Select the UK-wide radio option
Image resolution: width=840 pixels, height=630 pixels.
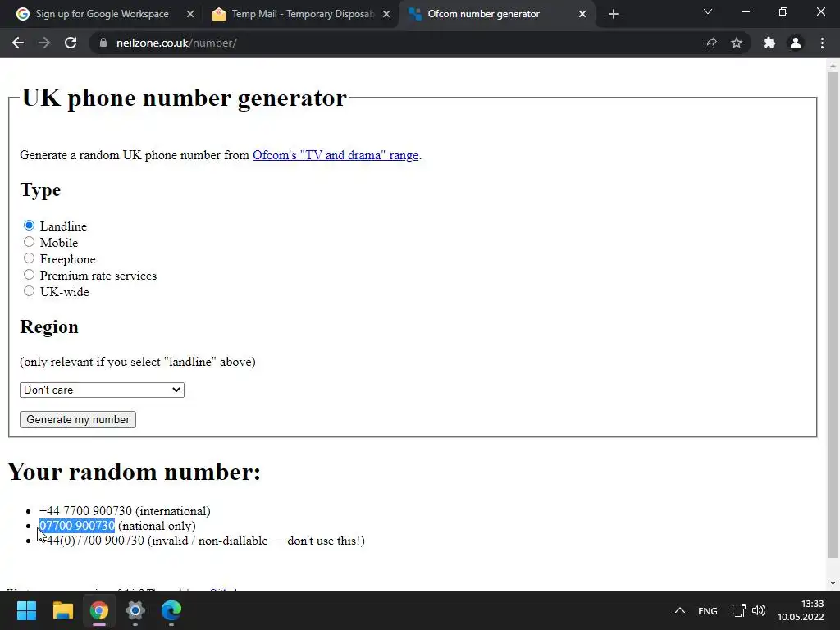pyautogui.click(x=29, y=291)
